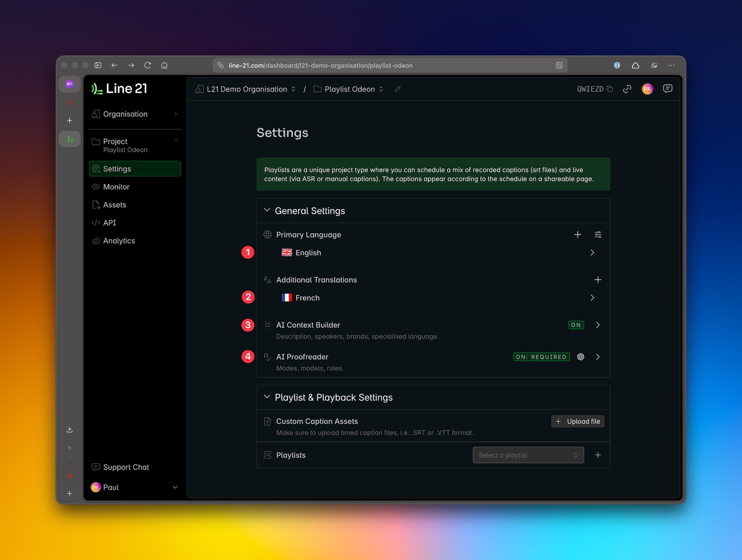742x560 pixels.
Task: Expand the Paul account menu
Action: (x=175, y=487)
